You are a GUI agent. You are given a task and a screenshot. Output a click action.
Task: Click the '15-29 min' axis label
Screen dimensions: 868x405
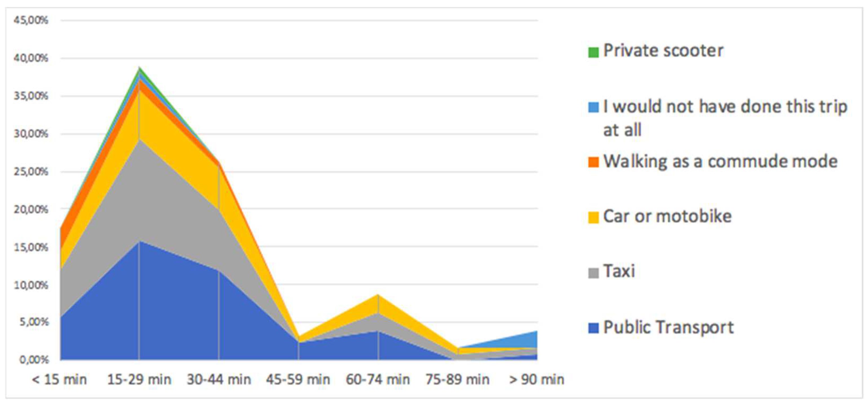click(139, 380)
